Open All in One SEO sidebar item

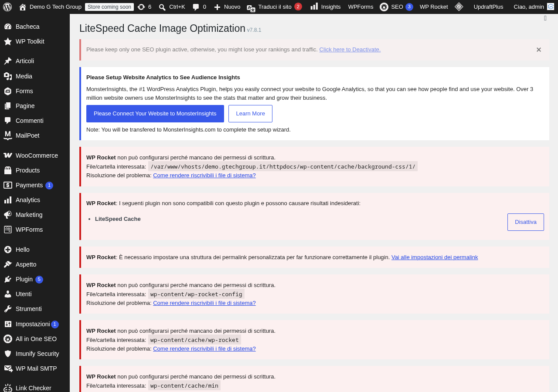tap(35, 339)
